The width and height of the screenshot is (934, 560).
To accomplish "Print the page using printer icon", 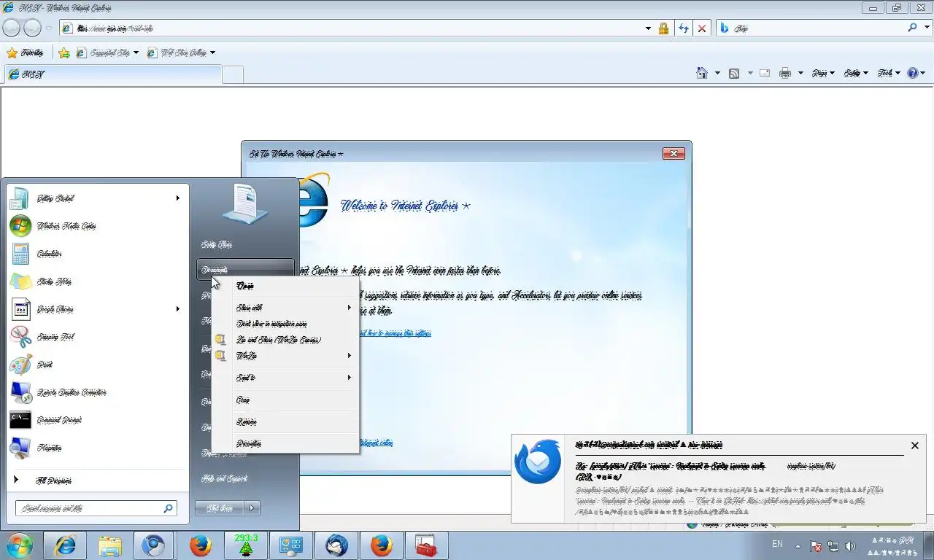I will (x=785, y=73).
